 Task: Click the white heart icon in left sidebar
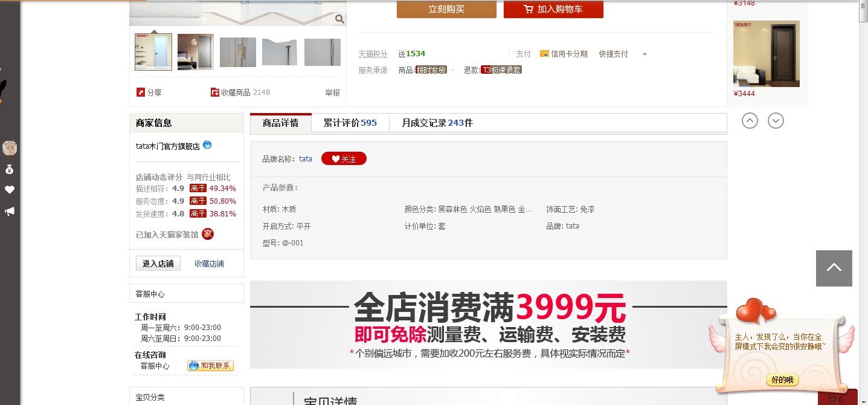coord(9,190)
